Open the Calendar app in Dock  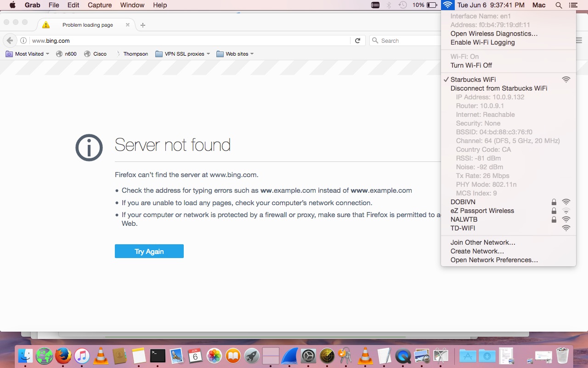195,356
